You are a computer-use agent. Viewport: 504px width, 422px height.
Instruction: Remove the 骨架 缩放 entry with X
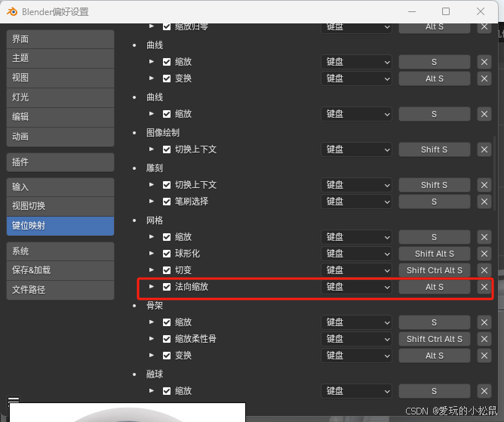pyautogui.click(x=484, y=322)
